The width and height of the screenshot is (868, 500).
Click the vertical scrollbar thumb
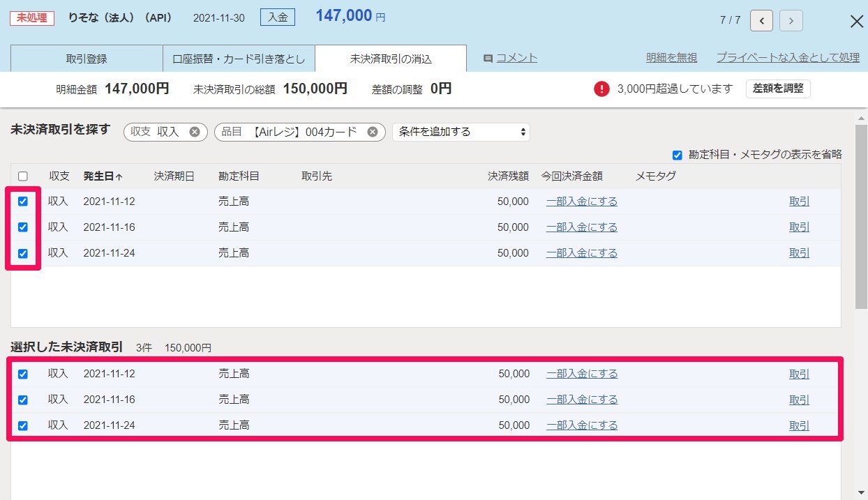click(861, 216)
